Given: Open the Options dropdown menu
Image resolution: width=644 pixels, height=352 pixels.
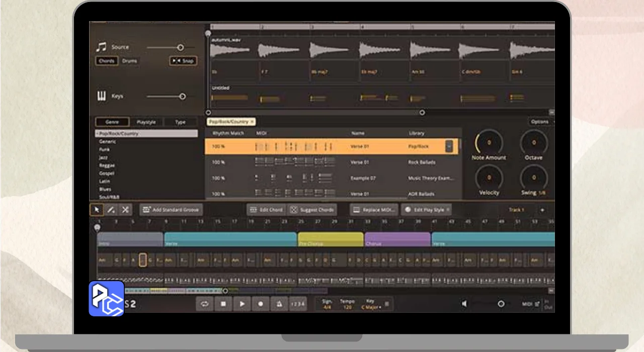Looking at the screenshot, I should coord(540,122).
